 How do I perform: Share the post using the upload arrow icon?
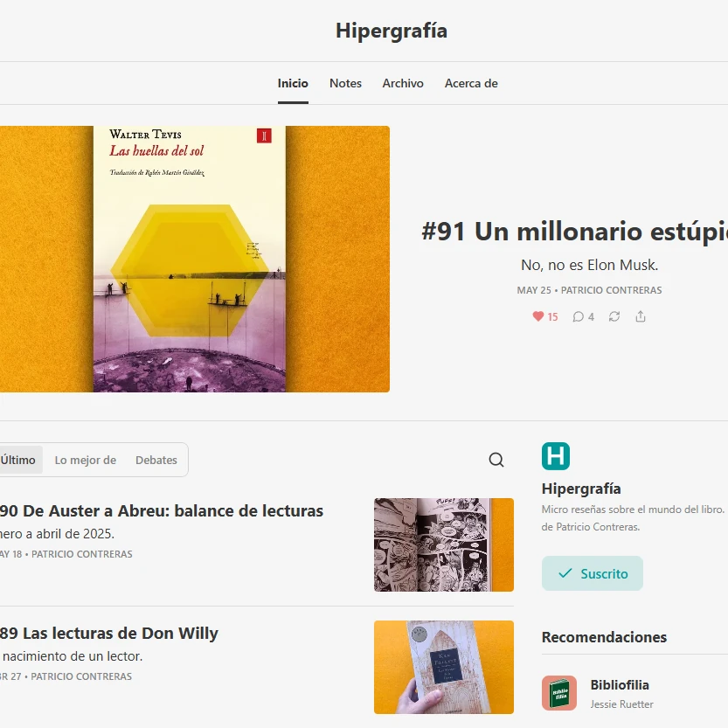(641, 316)
